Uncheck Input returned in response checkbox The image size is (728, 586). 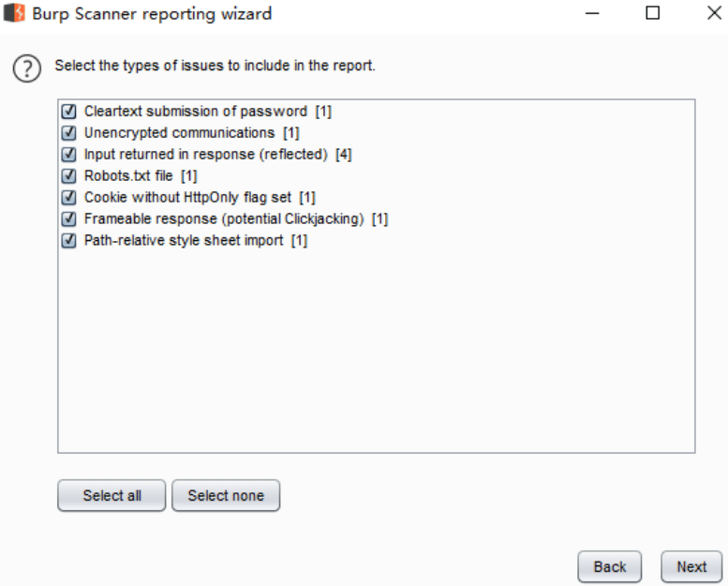click(68, 155)
